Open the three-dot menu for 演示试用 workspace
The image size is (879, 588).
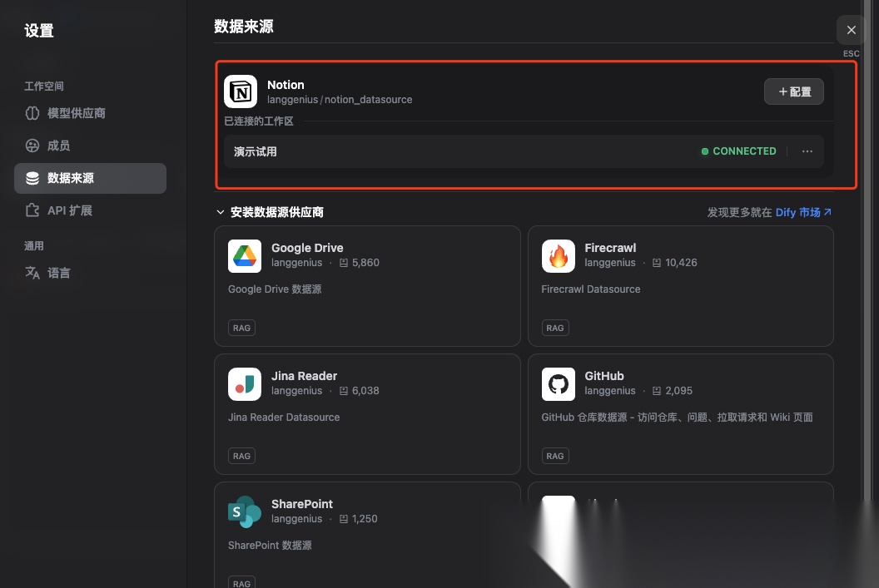[x=807, y=151]
